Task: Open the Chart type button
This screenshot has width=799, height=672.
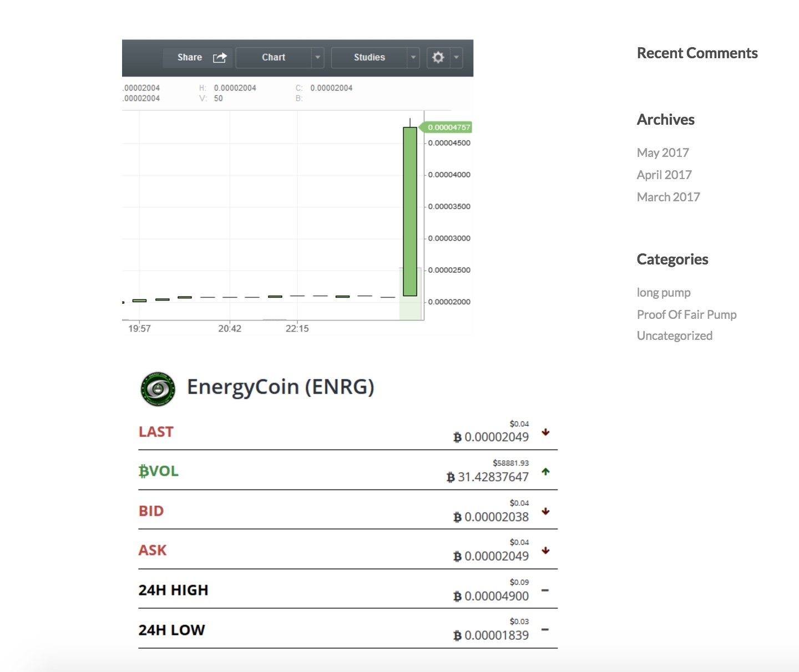Action: 274,57
